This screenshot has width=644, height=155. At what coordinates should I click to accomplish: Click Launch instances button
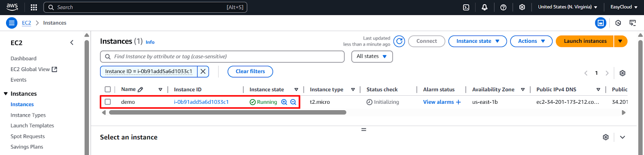tap(585, 41)
